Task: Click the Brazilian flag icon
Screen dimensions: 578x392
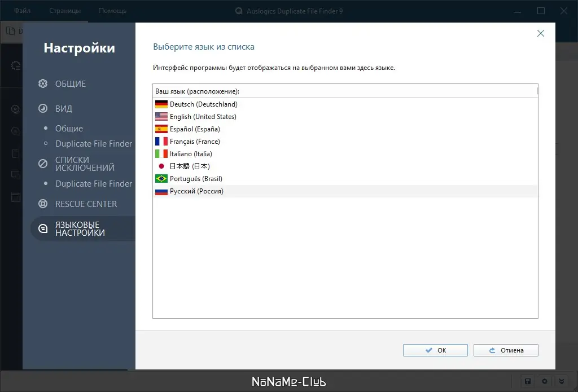Action: tap(161, 179)
